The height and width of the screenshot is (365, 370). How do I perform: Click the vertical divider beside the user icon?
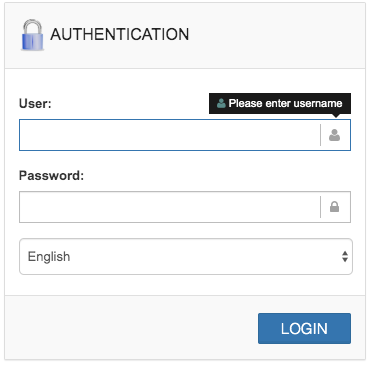(320, 135)
